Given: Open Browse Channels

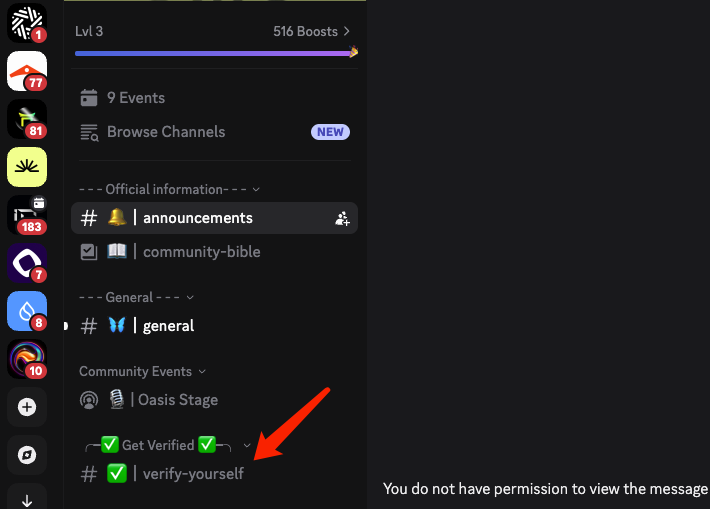Looking at the screenshot, I should tap(166, 132).
